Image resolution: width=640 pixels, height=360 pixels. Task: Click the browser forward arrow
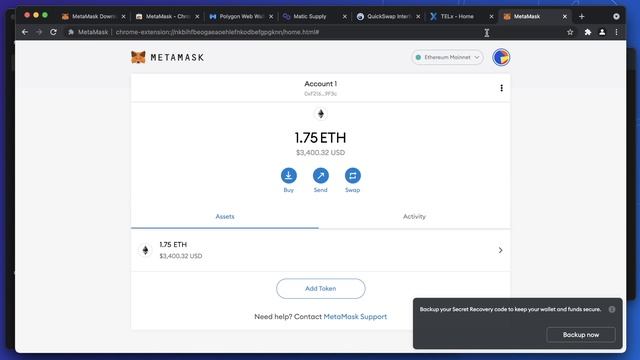39,32
